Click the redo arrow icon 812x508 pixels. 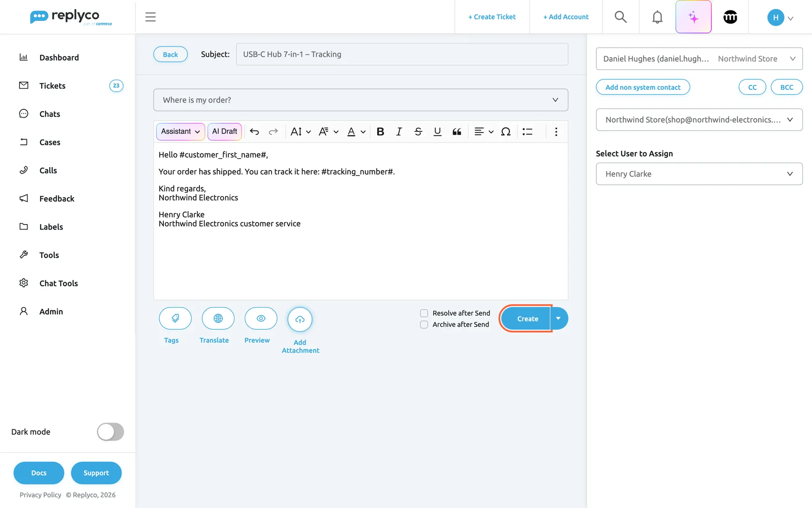pyautogui.click(x=273, y=131)
